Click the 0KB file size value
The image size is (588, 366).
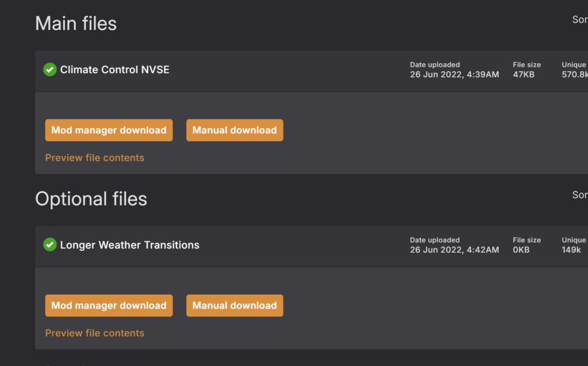coord(521,250)
